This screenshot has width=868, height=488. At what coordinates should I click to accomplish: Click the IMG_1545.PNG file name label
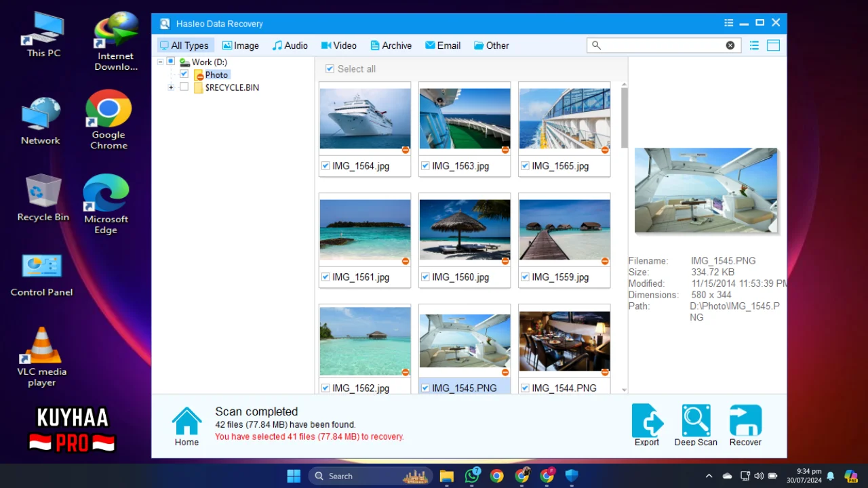tap(465, 388)
